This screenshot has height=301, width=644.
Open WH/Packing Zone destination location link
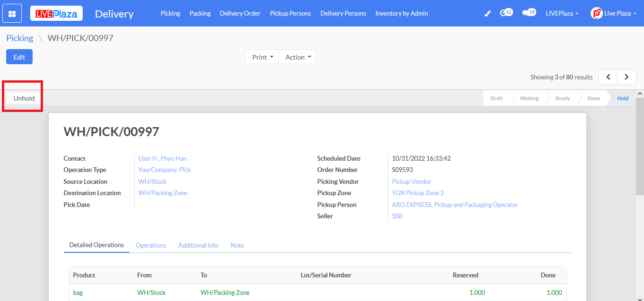[163, 193]
